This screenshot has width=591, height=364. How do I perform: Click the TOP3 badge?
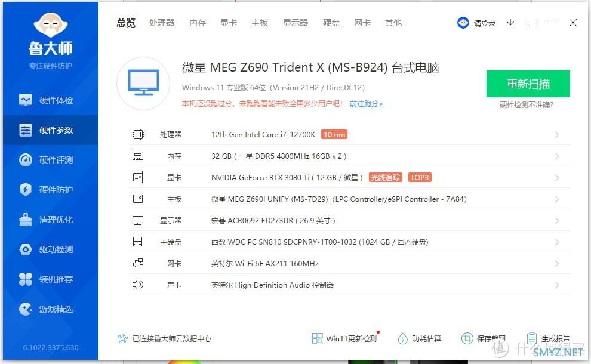pyautogui.click(x=420, y=177)
